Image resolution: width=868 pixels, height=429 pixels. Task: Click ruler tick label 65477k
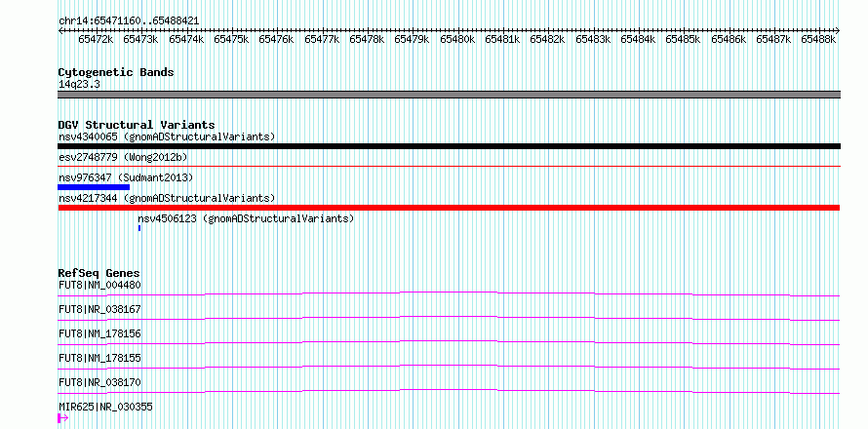(x=322, y=39)
